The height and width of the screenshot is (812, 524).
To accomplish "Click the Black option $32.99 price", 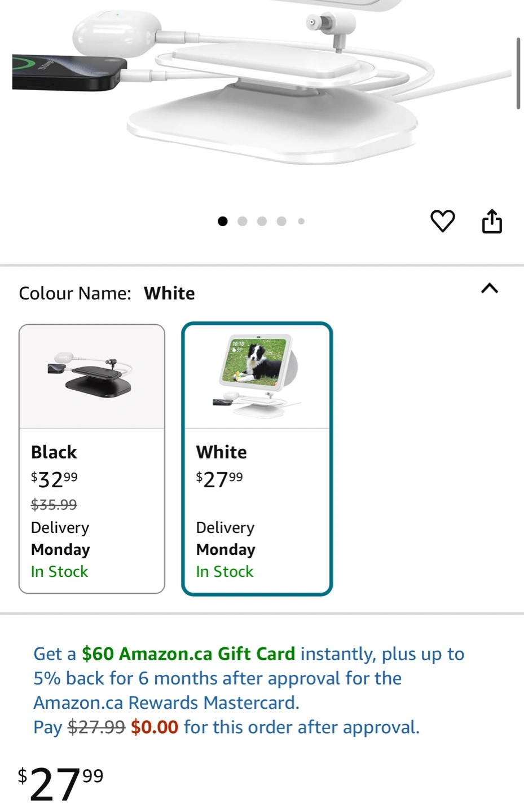I will 54,480.
